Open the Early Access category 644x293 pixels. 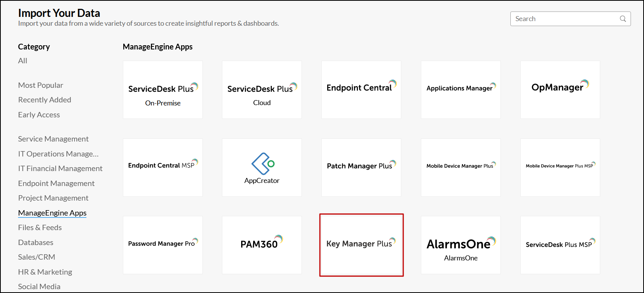click(39, 115)
